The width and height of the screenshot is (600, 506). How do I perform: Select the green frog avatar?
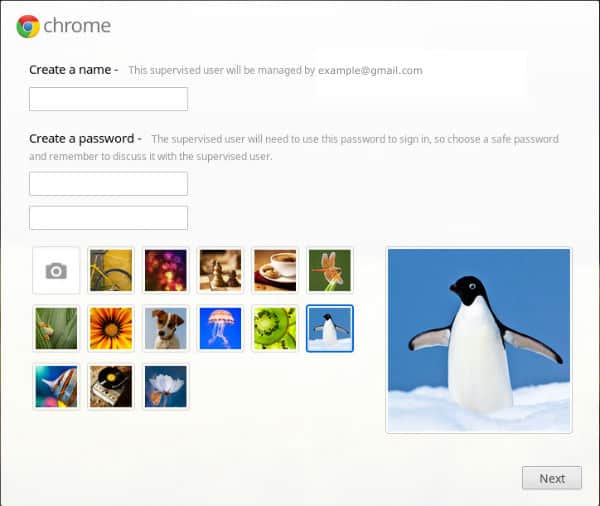tap(56, 328)
